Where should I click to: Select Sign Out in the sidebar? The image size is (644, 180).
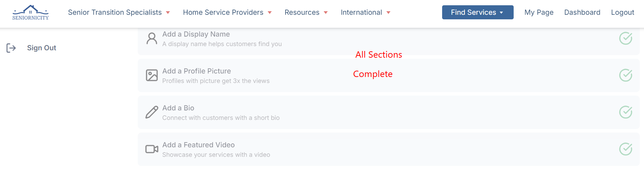(x=42, y=48)
